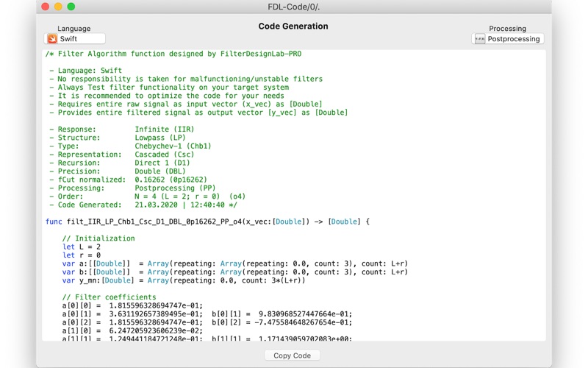
Task: Click the 'var y_mn:[Double]' declaration line
Action: point(184,280)
